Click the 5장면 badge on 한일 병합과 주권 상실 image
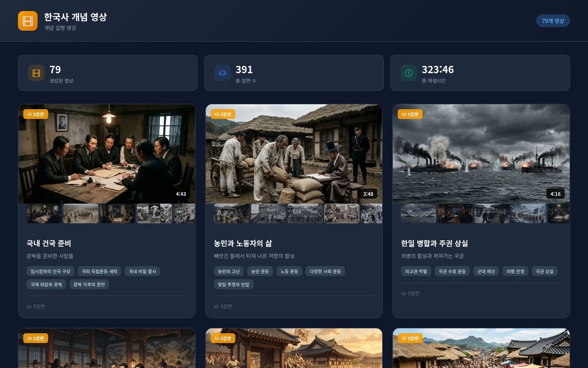This screenshot has height=368, width=588. click(x=410, y=114)
